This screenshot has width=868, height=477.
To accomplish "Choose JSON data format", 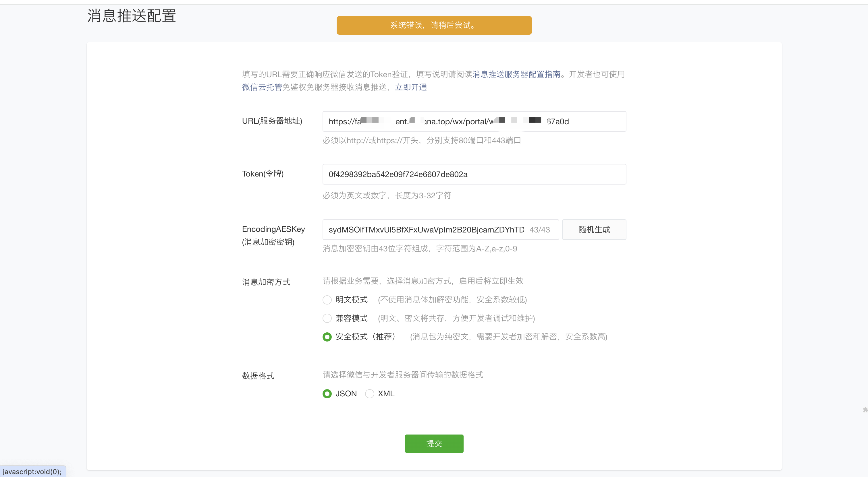I will point(327,393).
